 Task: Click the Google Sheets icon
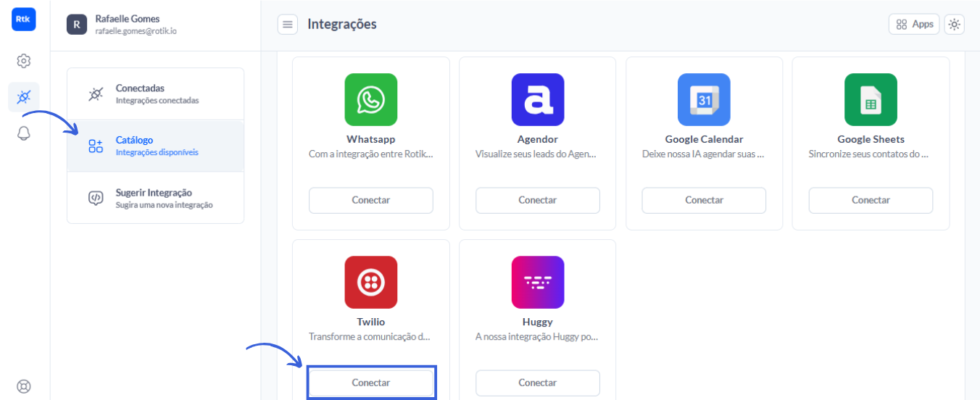tap(871, 99)
